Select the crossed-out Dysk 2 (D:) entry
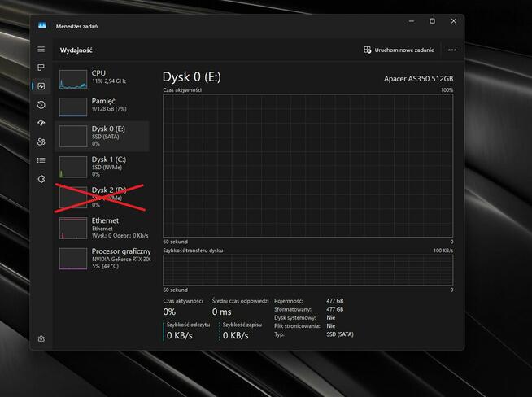 pyautogui.click(x=102, y=196)
